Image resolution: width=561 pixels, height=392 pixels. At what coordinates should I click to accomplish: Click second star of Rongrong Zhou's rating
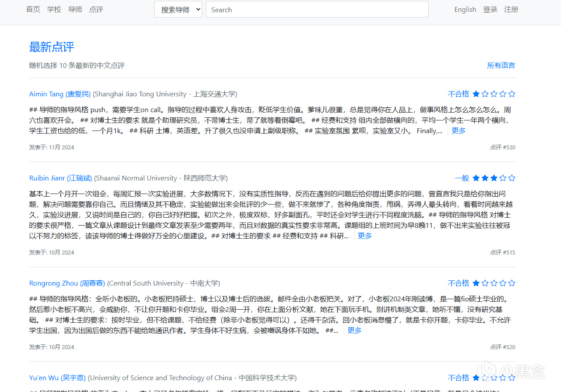485,283
